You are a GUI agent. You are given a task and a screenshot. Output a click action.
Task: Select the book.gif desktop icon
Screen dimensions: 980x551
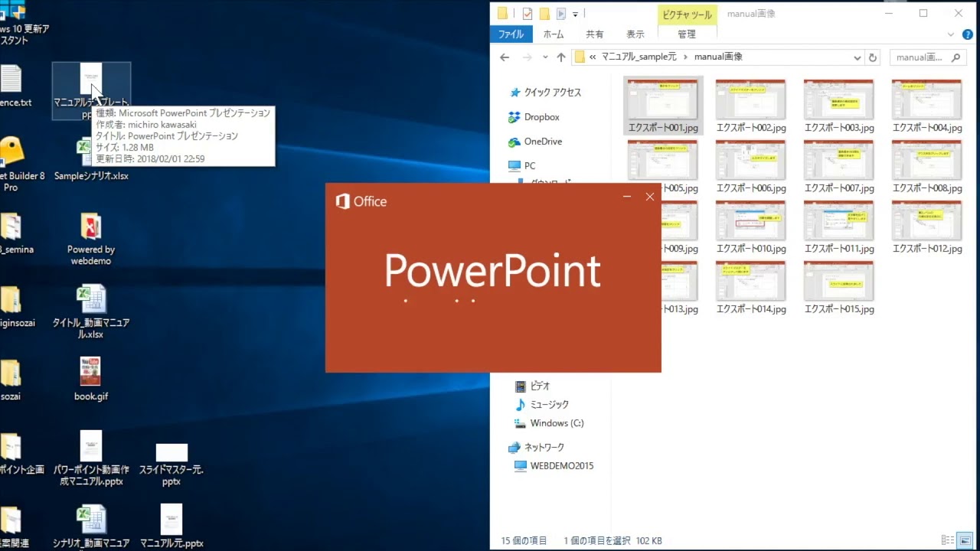91,379
